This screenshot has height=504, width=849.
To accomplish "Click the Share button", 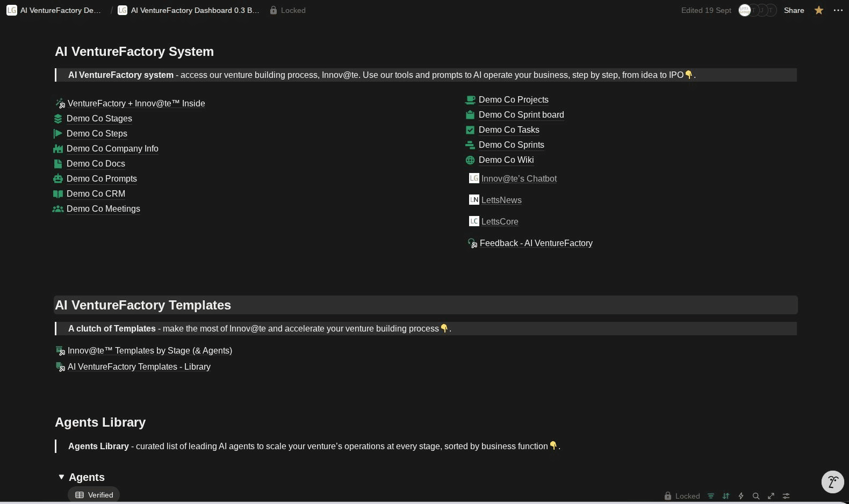I will (x=794, y=10).
